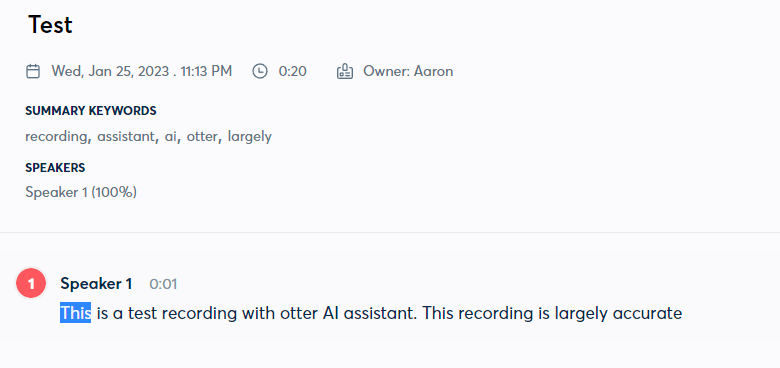Select the keyword largely
The width and height of the screenshot is (780, 368).
coord(250,137)
